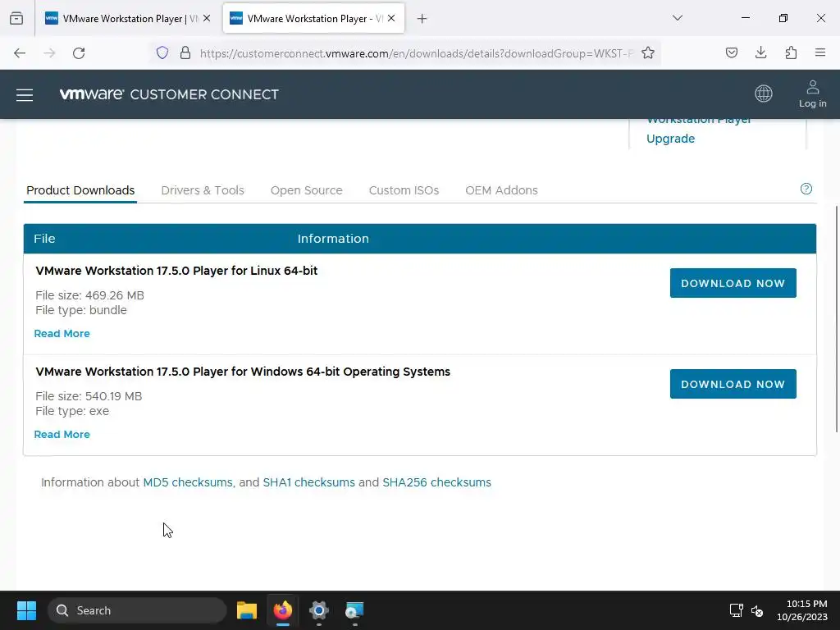The width and height of the screenshot is (840, 630).
Task: Save page to Pocket
Action: pyautogui.click(x=731, y=52)
